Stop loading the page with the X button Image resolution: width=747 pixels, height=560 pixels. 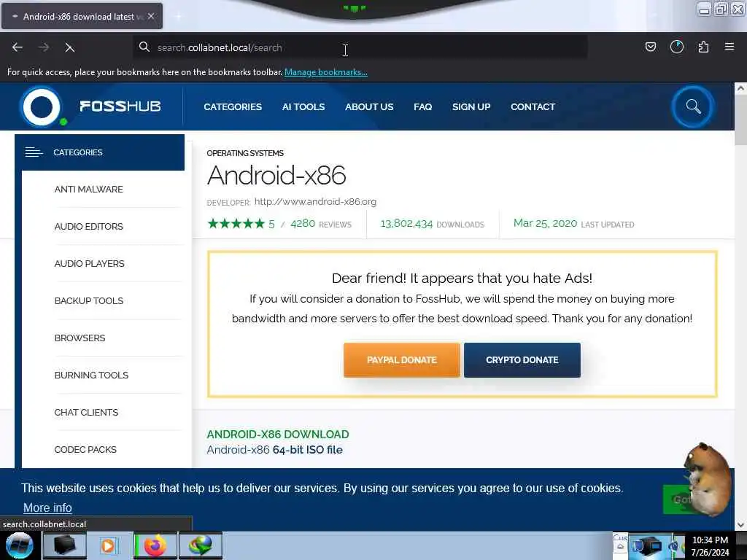(x=69, y=47)
